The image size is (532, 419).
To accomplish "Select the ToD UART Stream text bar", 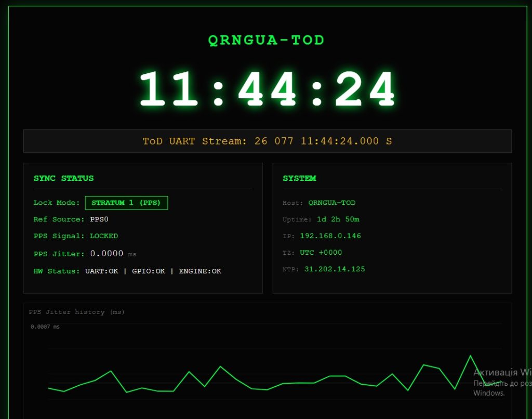I will click(x=267, y=141).
